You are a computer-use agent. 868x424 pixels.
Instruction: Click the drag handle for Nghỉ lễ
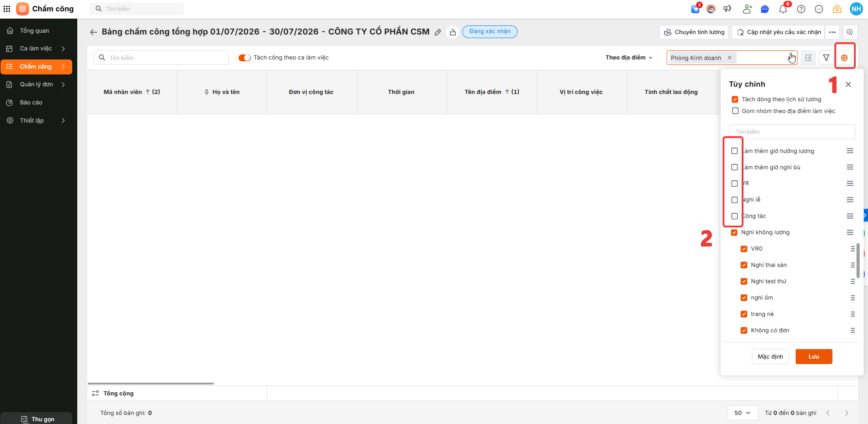pyautogui.click(x=850, y=200)
